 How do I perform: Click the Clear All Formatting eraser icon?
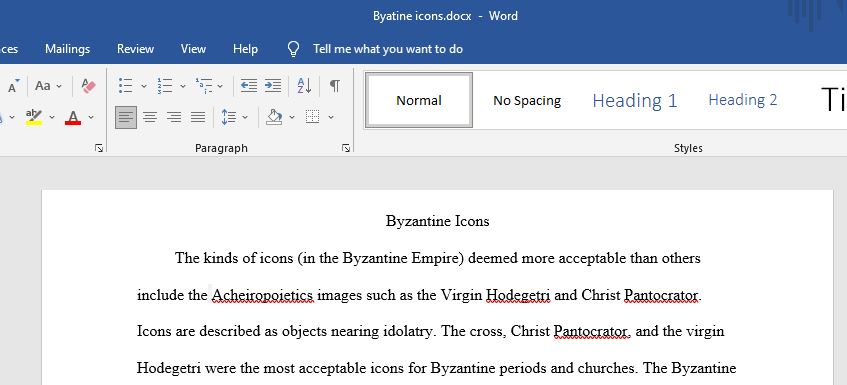(89, 85)
